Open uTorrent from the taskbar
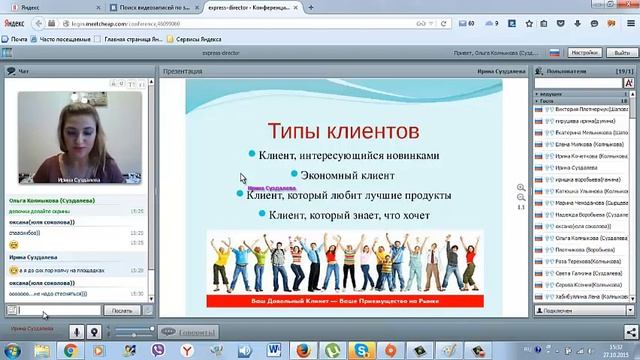640x360 pixels. [333, 351]
